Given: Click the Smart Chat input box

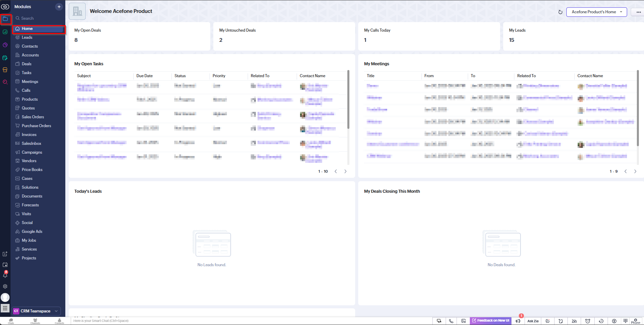Looking at the screenshot, I should pyautogui.click(x=252, y=321).
